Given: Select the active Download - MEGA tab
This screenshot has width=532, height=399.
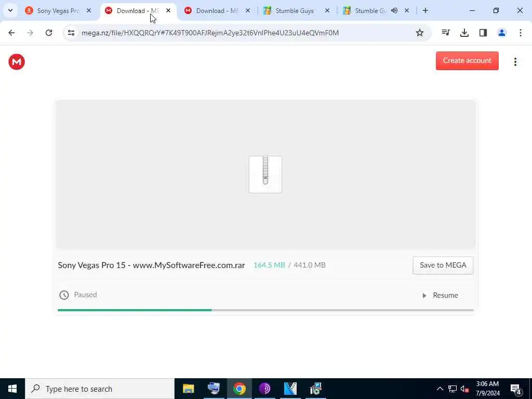Looking at the screenshot, I should [x=138, y=10].
